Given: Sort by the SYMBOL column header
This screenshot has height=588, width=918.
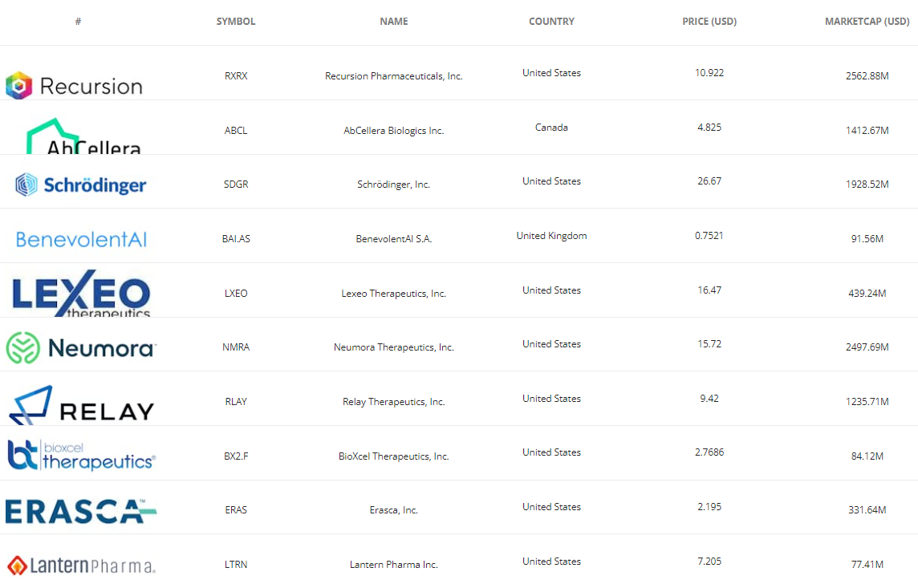Looking at the screenshot, I should [236, 22].
